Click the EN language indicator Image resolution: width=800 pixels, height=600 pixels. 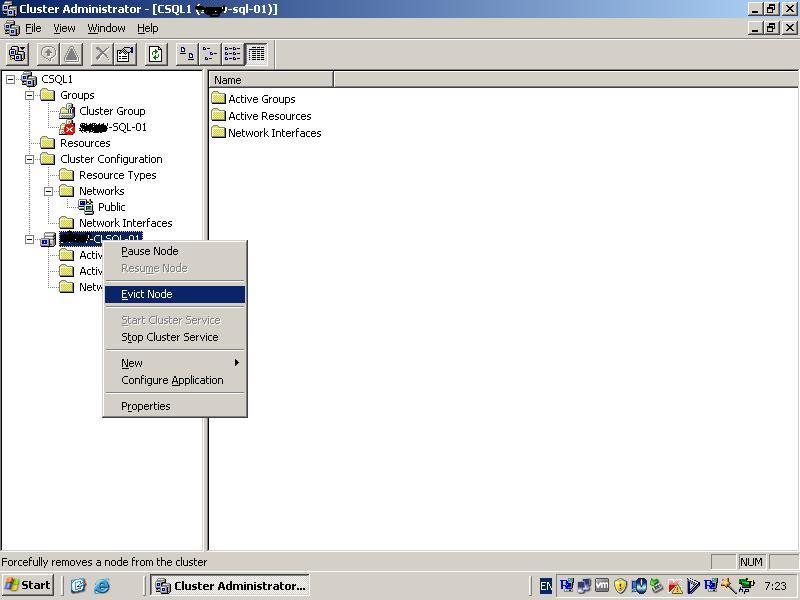click(x=545, y=586)
